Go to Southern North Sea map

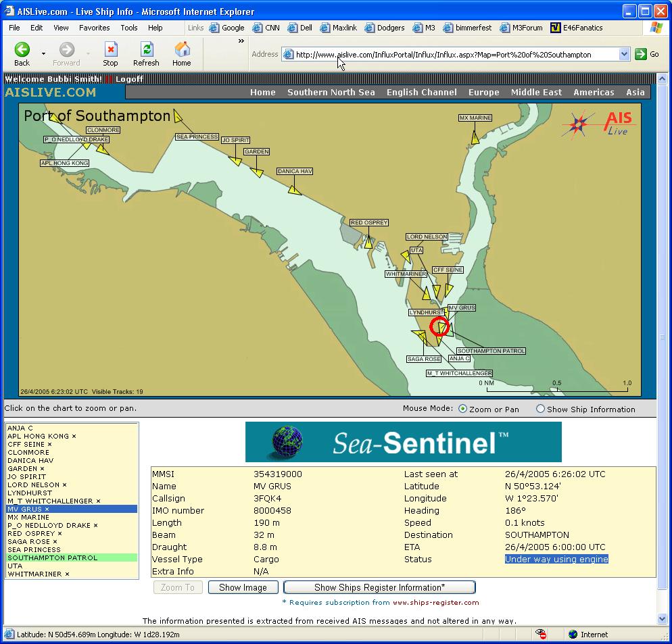pos(331,92)
